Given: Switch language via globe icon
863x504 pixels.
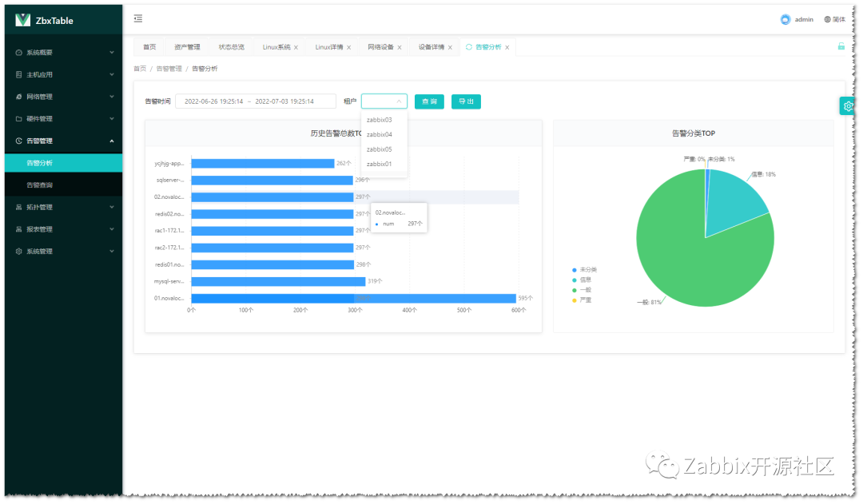Looking at the screenshot, I should [x=827, y=19].
